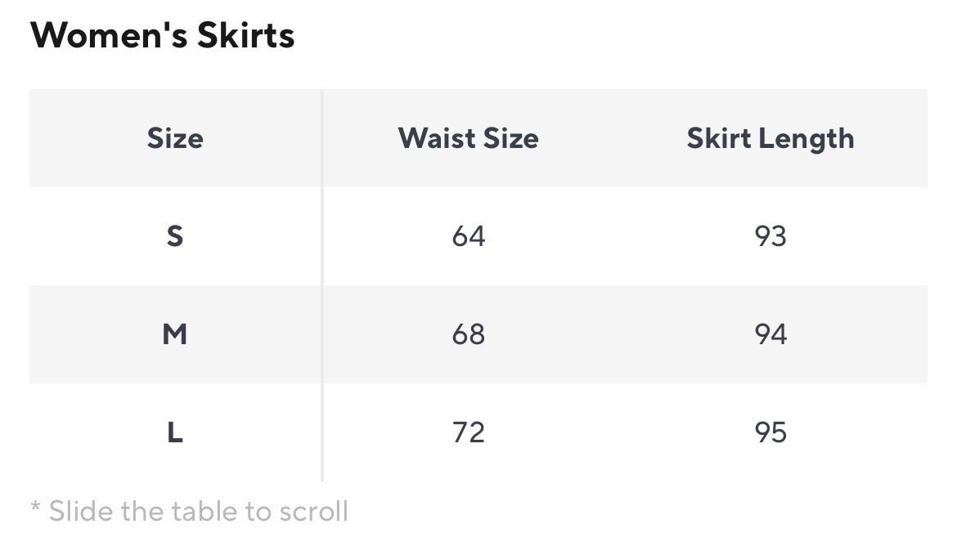
Task: Click skirt length value 93
Action: [x=770, y=236]
